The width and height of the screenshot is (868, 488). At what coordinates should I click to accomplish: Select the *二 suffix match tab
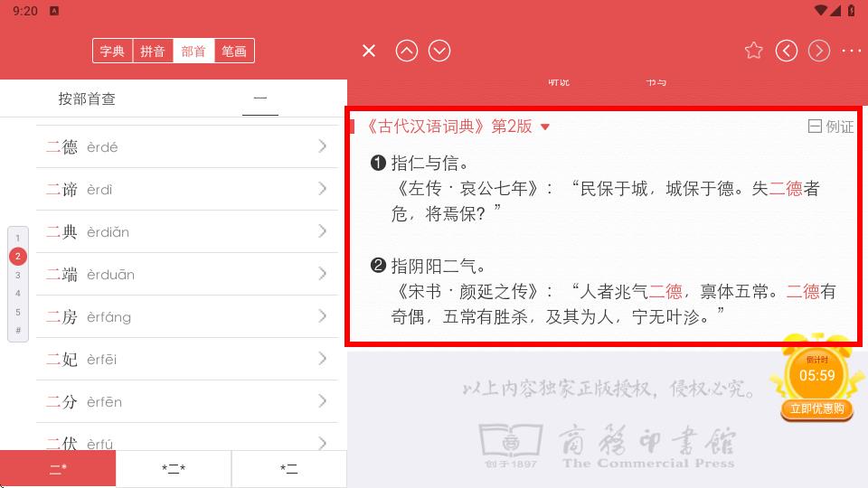[x=289, y=469]
